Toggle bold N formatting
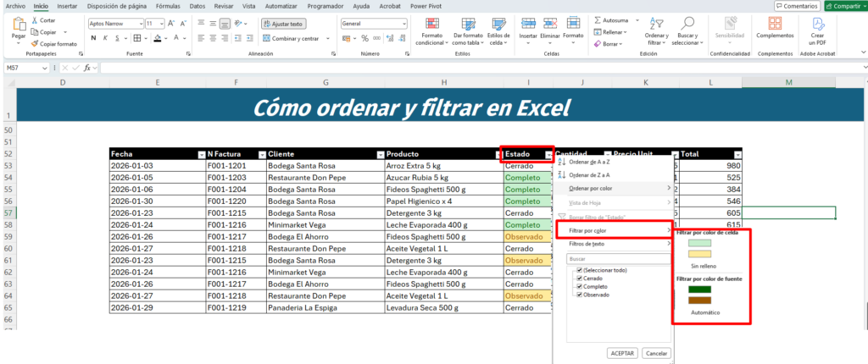 (x=93, y=38)
